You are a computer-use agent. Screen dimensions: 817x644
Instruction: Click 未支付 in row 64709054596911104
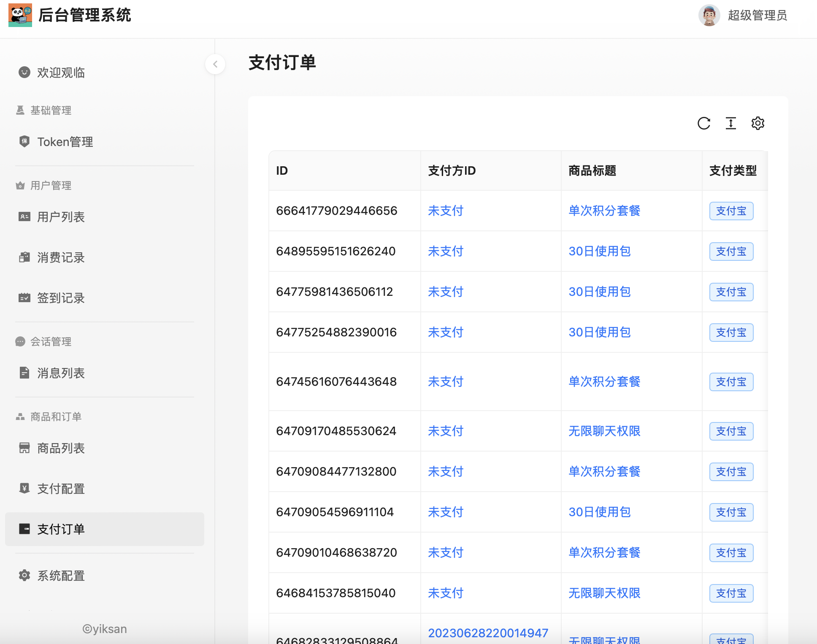(446, 512)
